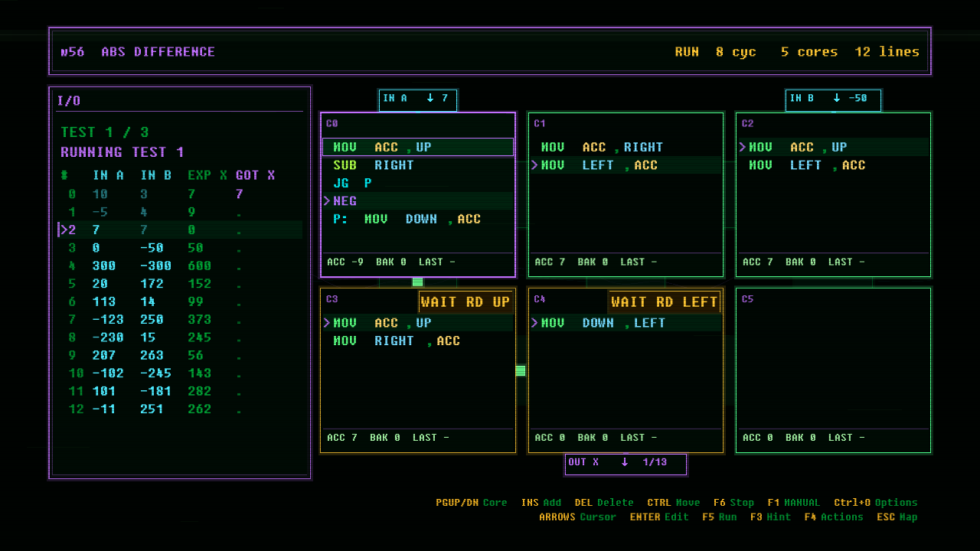The height and width of the screenshot is (551, 980).
Task: Click the green data packet below C0
Action: click(417, 282)
